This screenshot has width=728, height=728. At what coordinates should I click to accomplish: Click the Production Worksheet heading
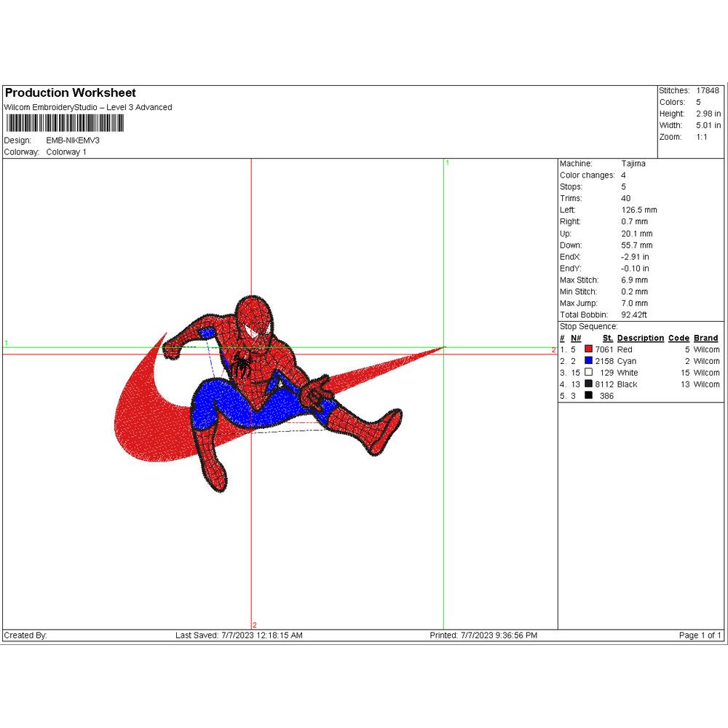71,93
